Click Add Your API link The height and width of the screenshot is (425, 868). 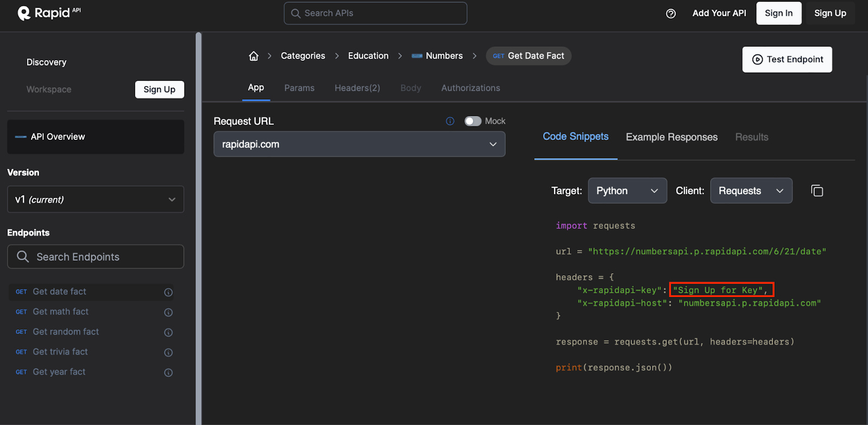719,14
